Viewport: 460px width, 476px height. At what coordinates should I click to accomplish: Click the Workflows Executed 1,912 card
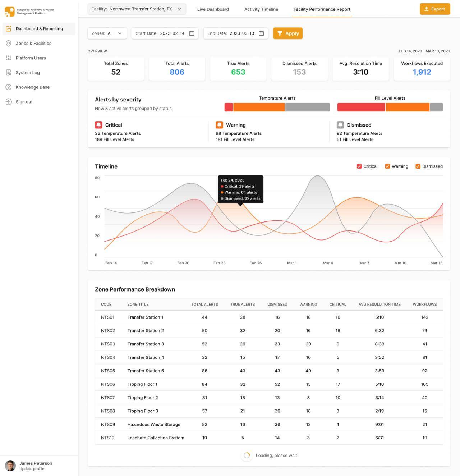click(x=422, y=68)
